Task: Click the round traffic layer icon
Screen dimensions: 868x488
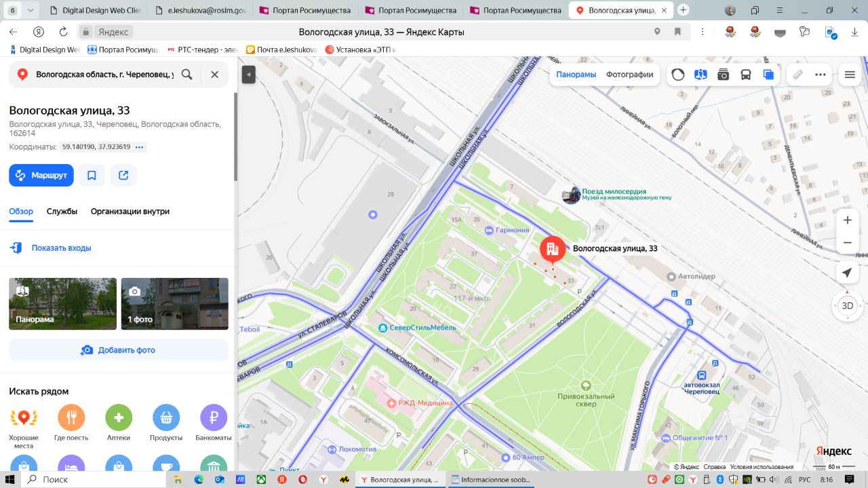Action: click(x=678, y=75)
